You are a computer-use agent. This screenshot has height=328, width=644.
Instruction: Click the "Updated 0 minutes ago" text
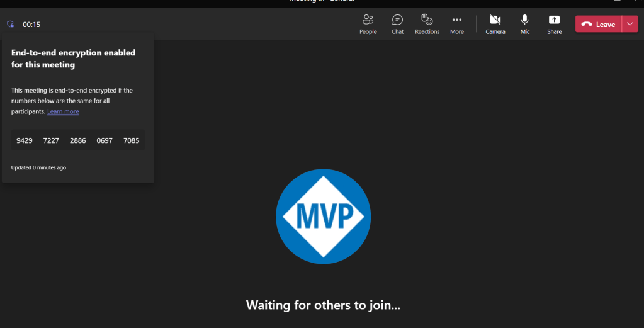pyautogui.click(x=38, y=167)
